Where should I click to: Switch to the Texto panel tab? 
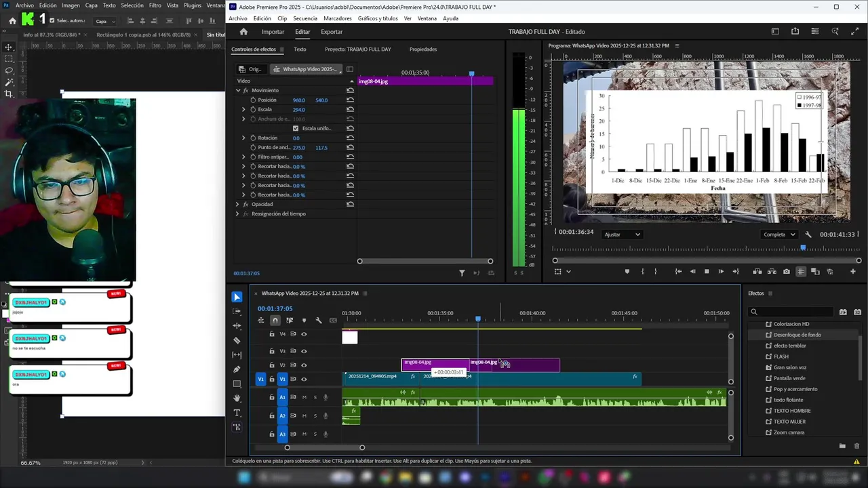click(300, 49)
